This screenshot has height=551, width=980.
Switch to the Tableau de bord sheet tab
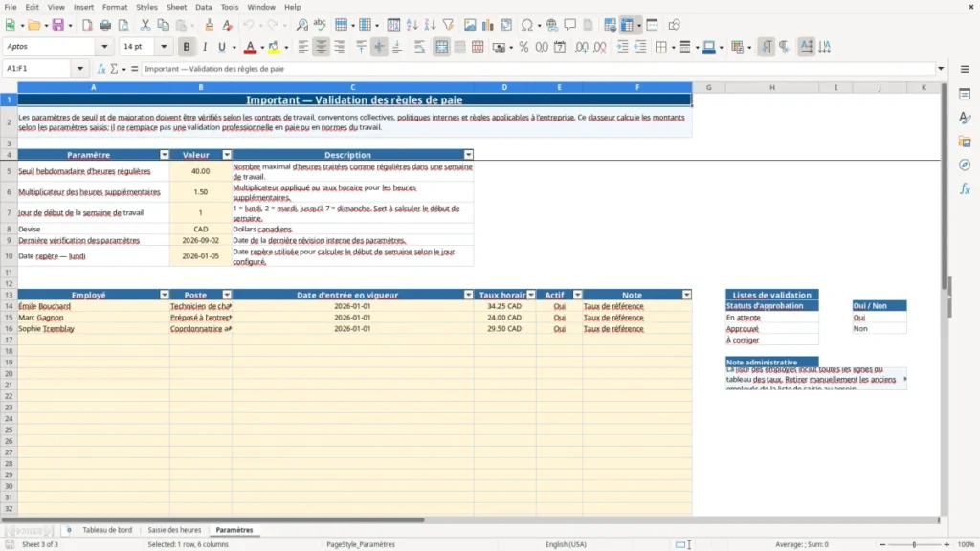pos(107,530)
